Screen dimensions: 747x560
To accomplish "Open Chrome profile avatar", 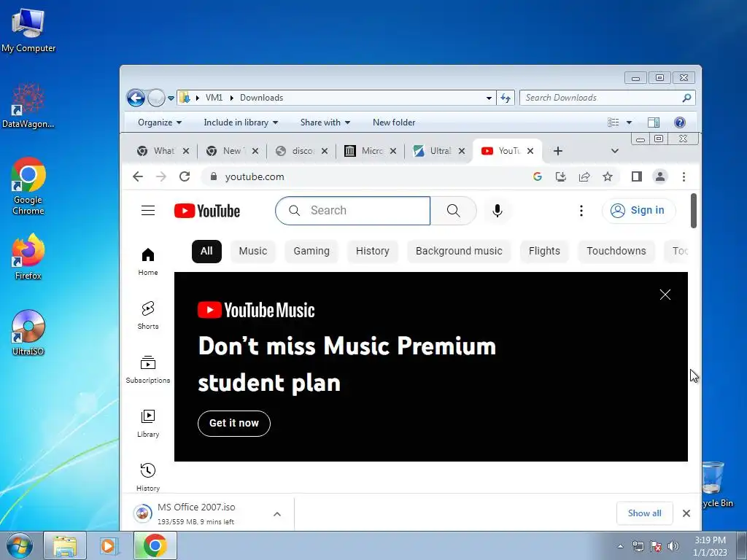I will (659, 176).
